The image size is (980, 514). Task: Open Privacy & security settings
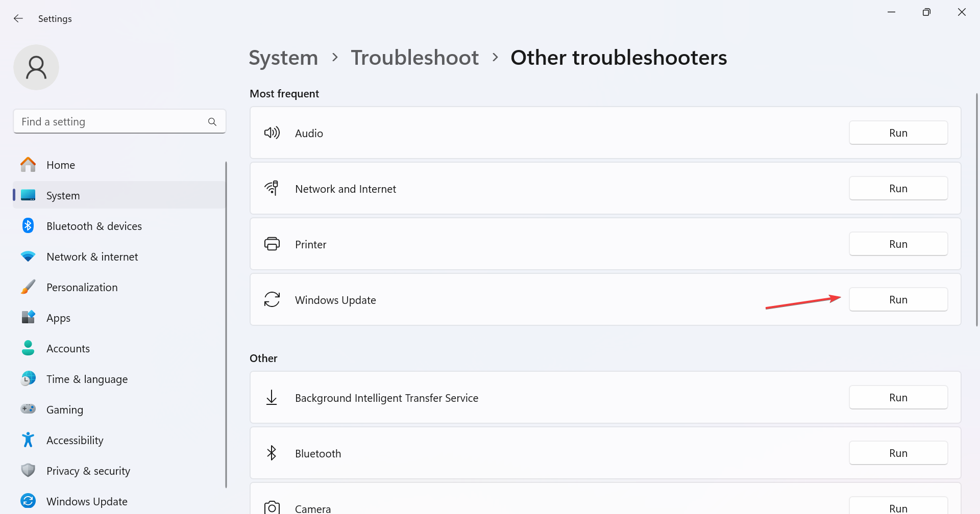(88, 471)
